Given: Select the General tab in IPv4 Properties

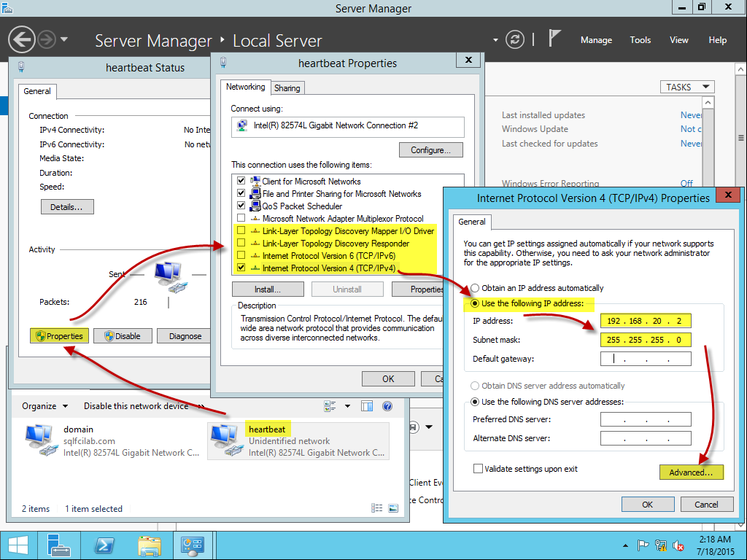Looking at the screenshot, I should point(472,222).
